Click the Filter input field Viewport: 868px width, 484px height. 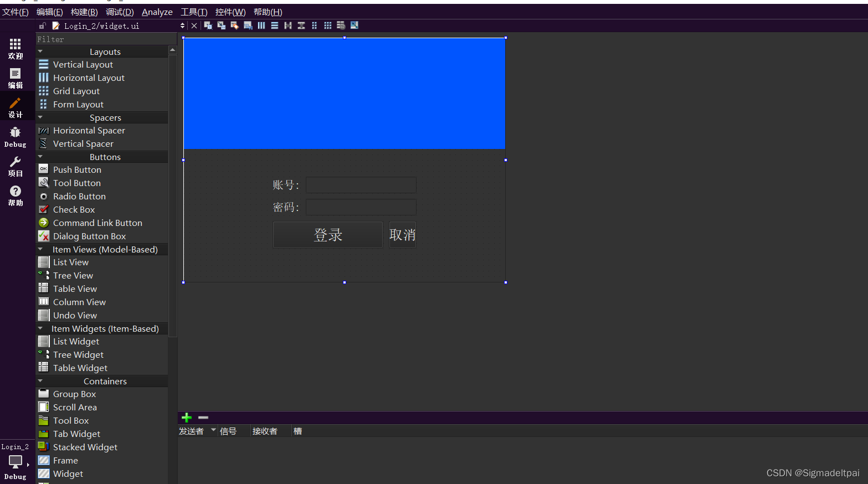105,39
